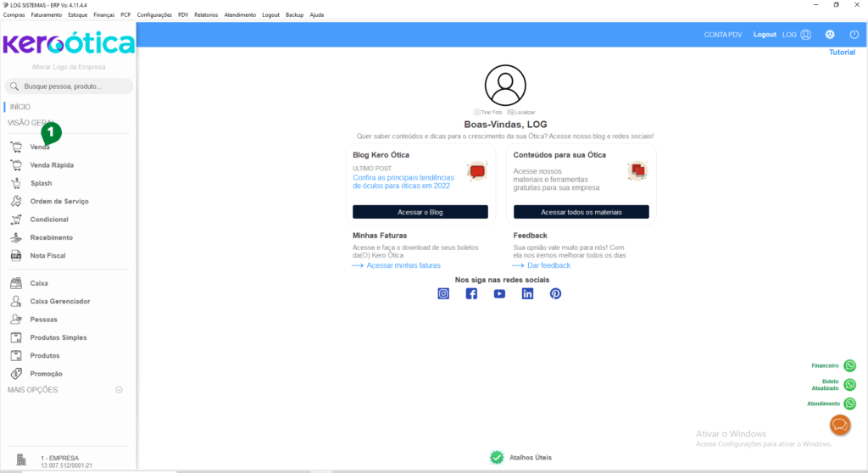This screenshot has height=473, width=868.
Task: Follow the Acessar minhas faturas link
Action: point(403,265)
